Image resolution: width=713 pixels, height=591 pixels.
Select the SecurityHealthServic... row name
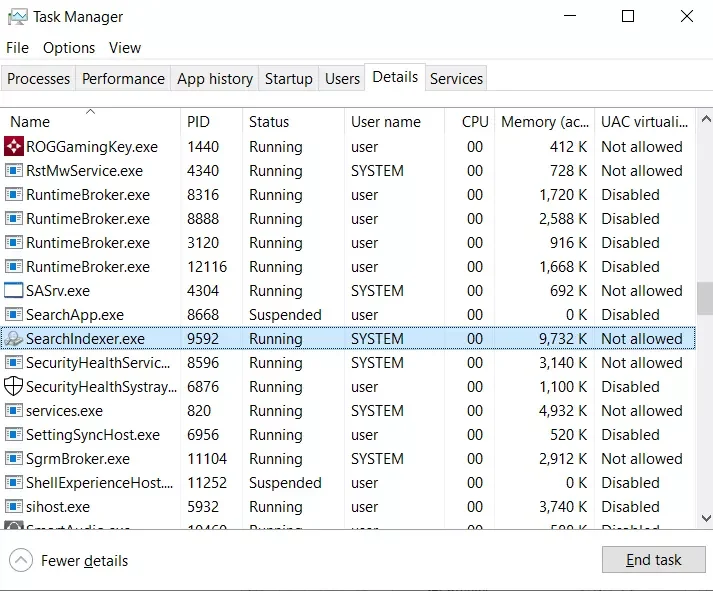pyautogui.click(x=98, y=363)
